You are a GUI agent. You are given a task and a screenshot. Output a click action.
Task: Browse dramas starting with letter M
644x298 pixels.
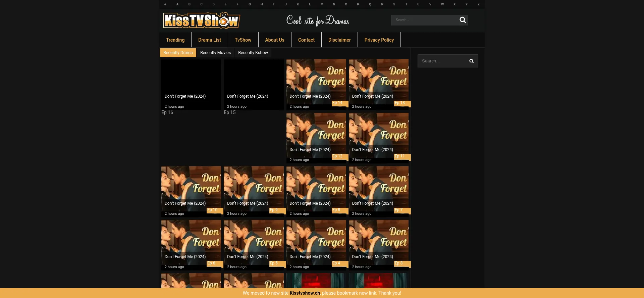322,4
